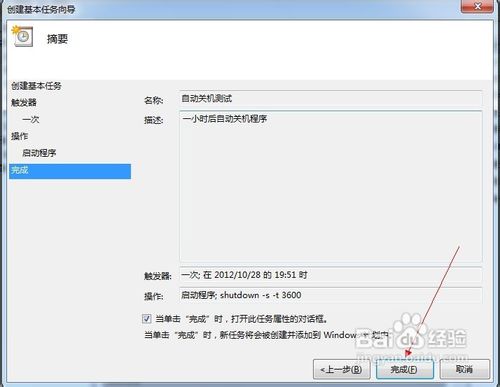Viewport: 500px width, 387px height.
Task: Select the highlighted 完成 step
Action: pos(70,171)
